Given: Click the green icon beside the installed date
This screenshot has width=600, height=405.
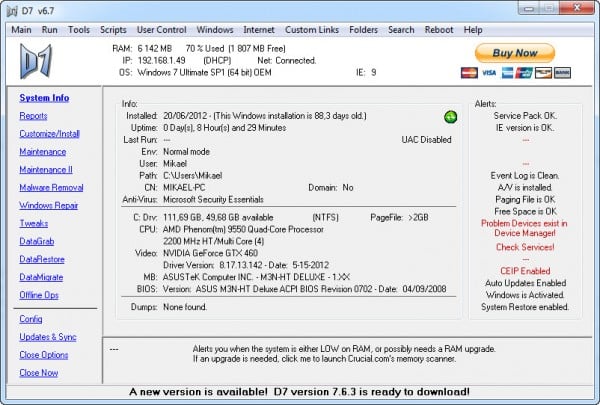Looking at the screenshot, I should pyautogui.click(x=451, y=117).
